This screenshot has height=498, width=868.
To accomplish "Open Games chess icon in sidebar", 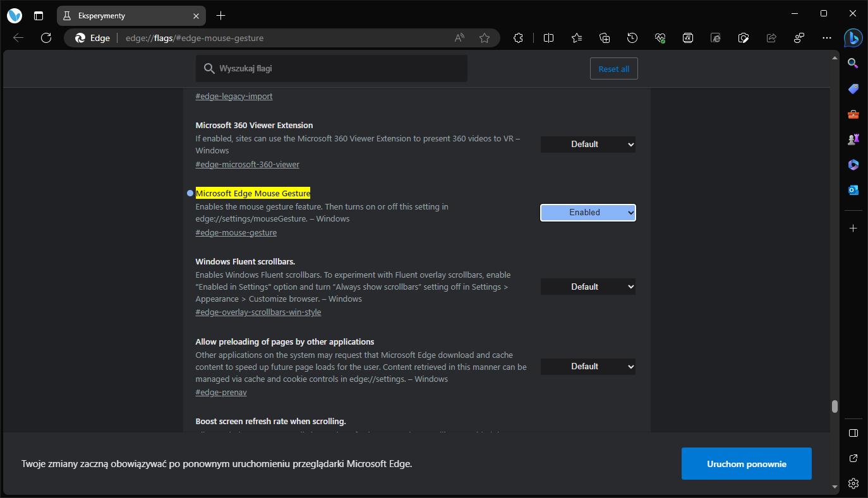I will (853, 139).
